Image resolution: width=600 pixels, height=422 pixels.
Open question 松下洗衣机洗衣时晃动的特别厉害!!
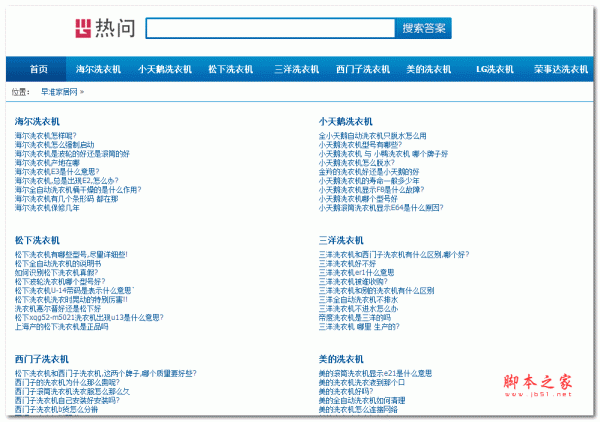point(71,299)
